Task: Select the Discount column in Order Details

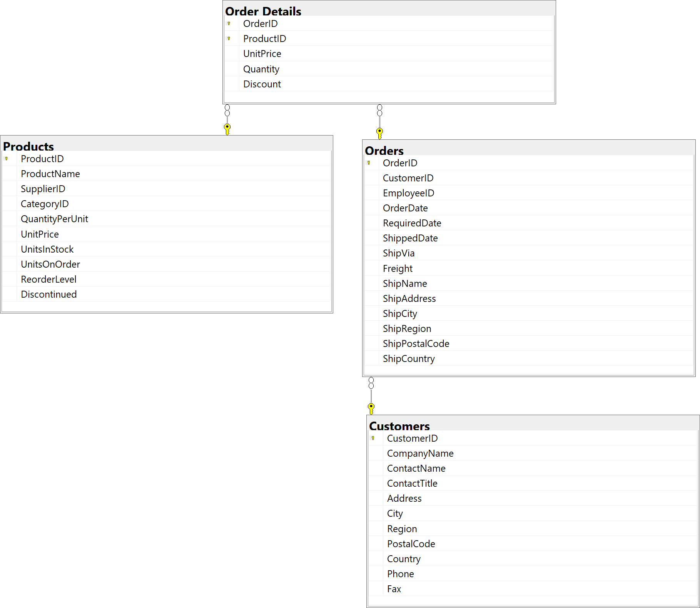Action: [x=262, y=84]
